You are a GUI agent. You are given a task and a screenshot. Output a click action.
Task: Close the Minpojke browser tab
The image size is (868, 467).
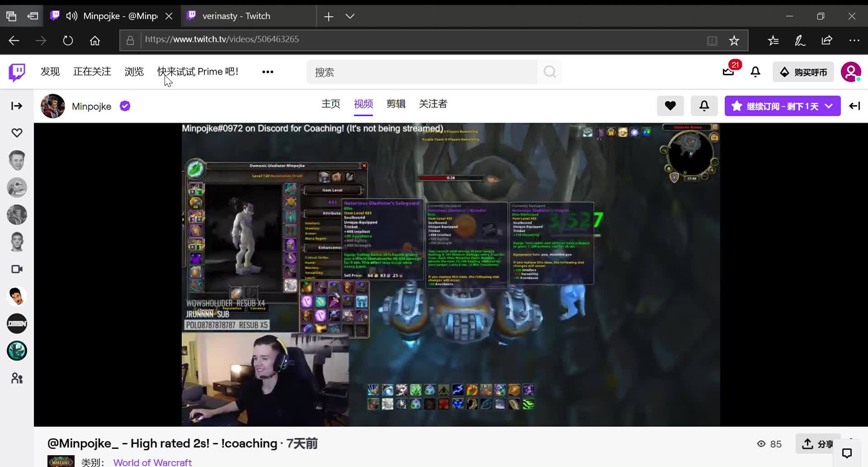coord(169,16)
